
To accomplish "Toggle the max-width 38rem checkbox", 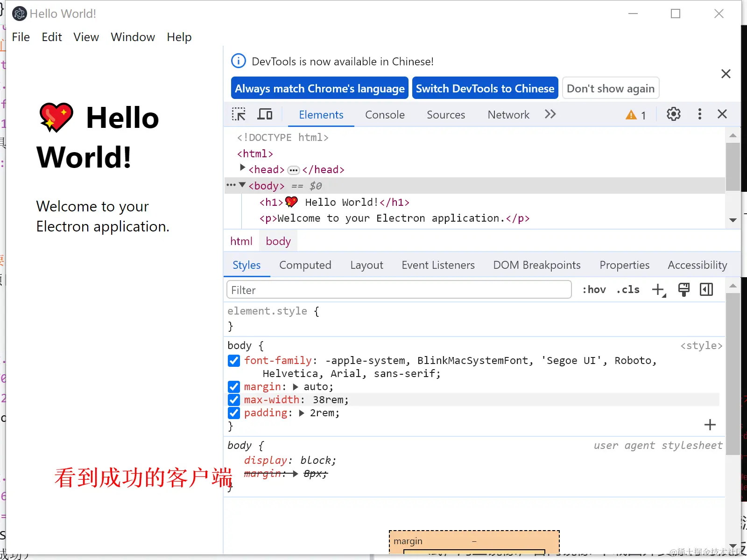I will (x=234, y=400).
